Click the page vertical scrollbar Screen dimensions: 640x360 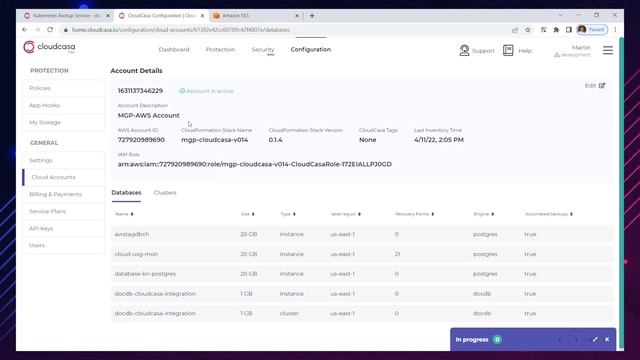pos(621,192)
